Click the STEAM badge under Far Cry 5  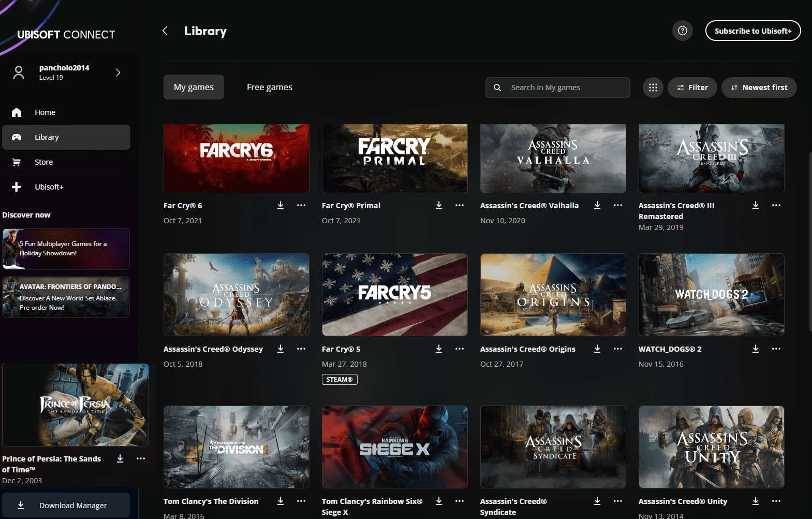tap(339, 379)
